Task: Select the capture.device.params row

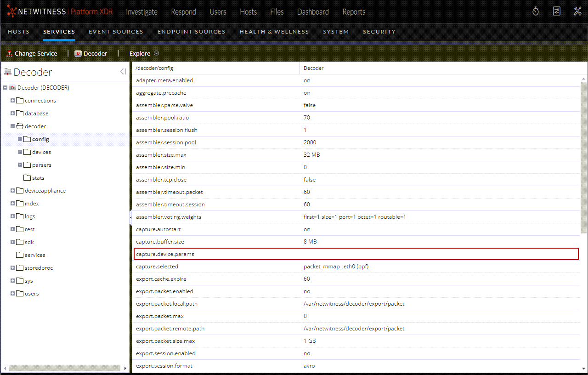Action: (276, 254)
